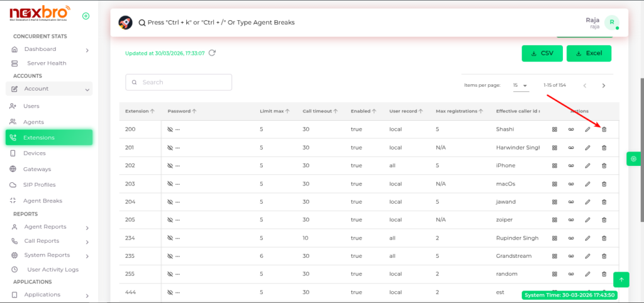Open the green settings tab on right edge
Image resolution: width=644 pixels, height=303 pixels.
tap(633, 159)
